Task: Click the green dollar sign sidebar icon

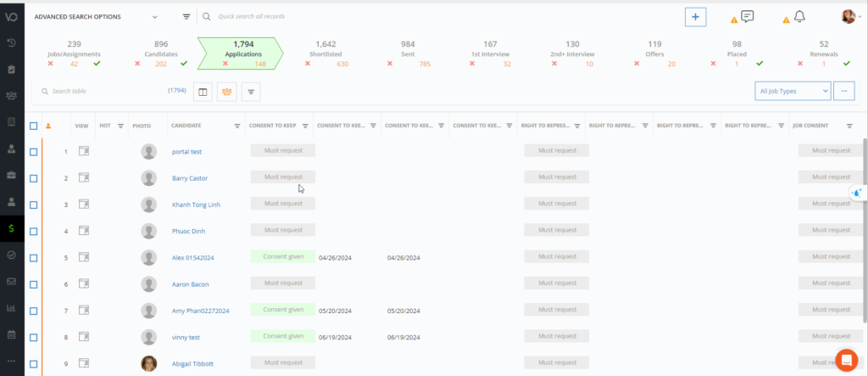Action: (11, 227)
